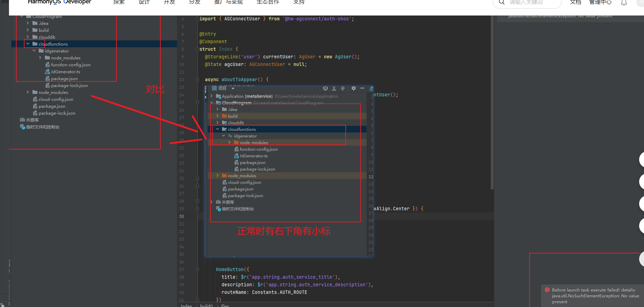
Task: Toggle code folding at async aboutToAppear line
Action: click(x=197, y=80)
